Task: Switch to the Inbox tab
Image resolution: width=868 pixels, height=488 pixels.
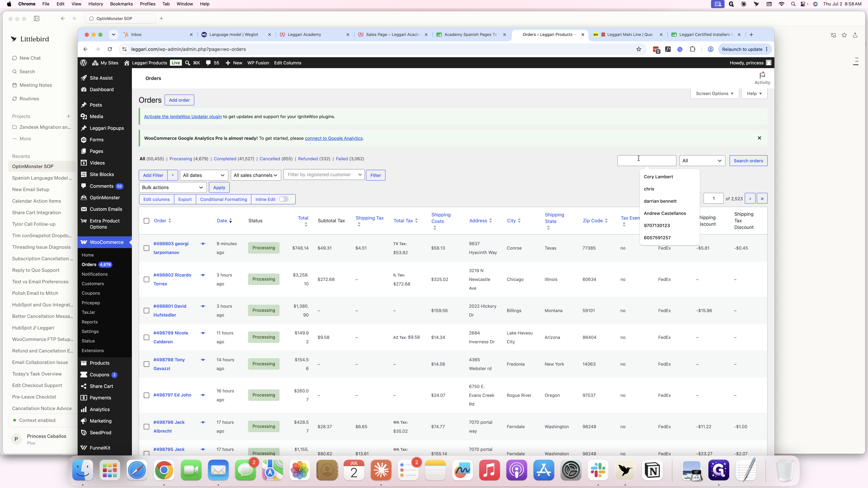Action: click(x=158, y=34)
